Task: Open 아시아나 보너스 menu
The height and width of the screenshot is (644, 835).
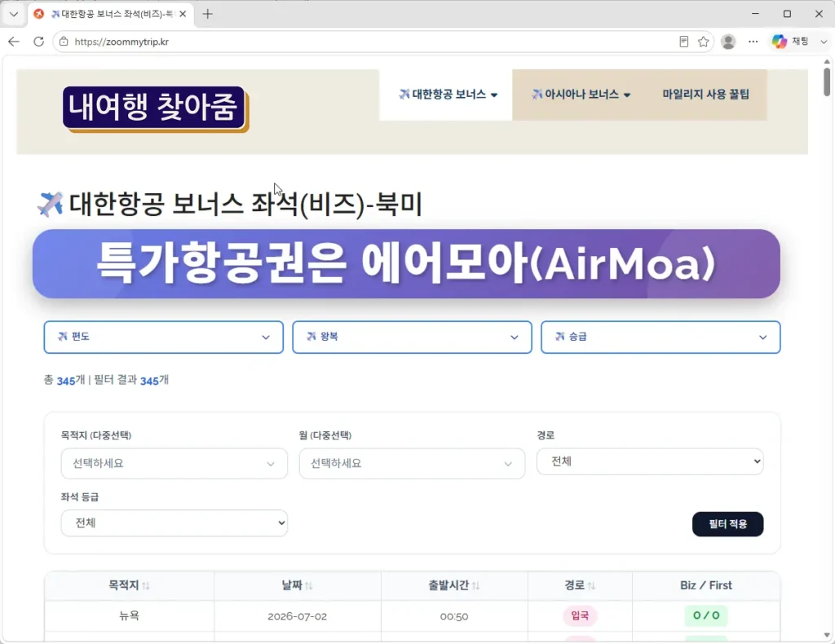Action: click(581, 95)
